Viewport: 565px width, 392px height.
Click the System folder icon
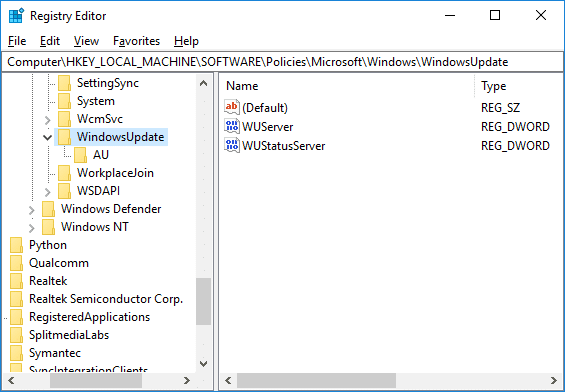tap(64, 101)
